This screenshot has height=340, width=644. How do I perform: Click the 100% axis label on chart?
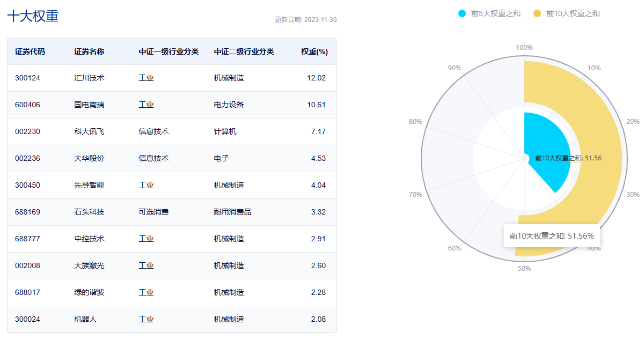524,48
